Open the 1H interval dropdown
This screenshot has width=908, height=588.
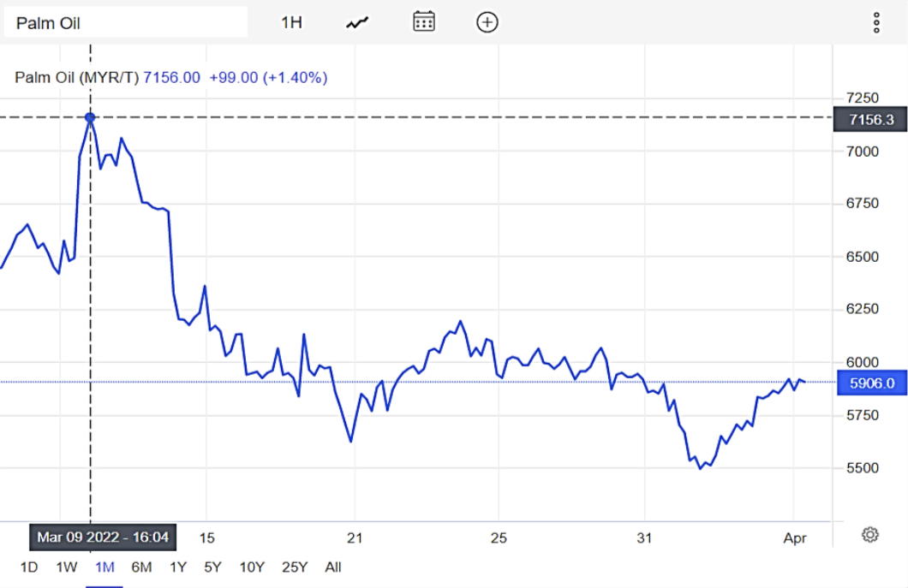(x=292, y=22)
